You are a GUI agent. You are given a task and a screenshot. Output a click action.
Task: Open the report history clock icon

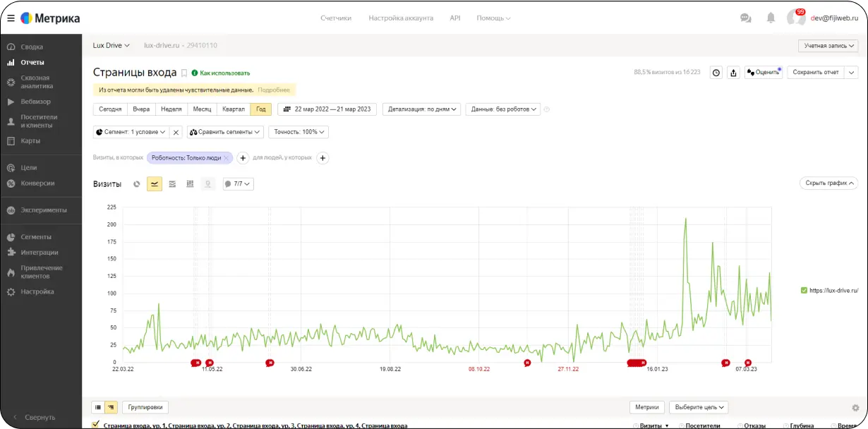coord(716,72)
